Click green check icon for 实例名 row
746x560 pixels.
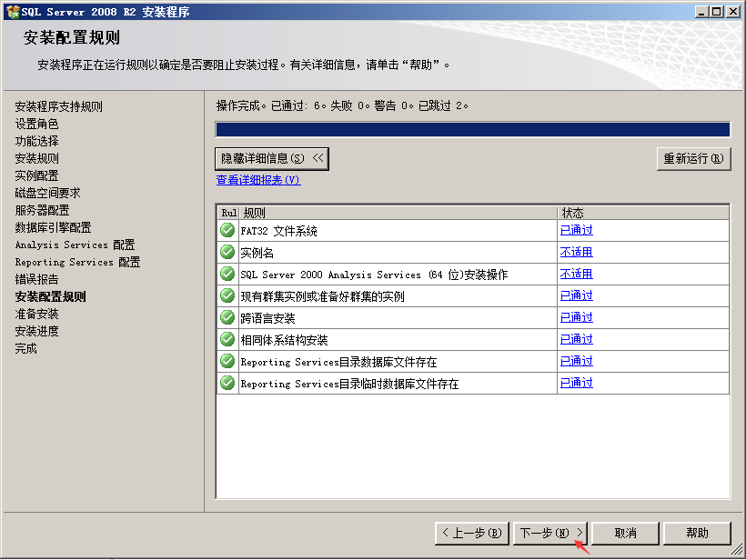(227, 252)
